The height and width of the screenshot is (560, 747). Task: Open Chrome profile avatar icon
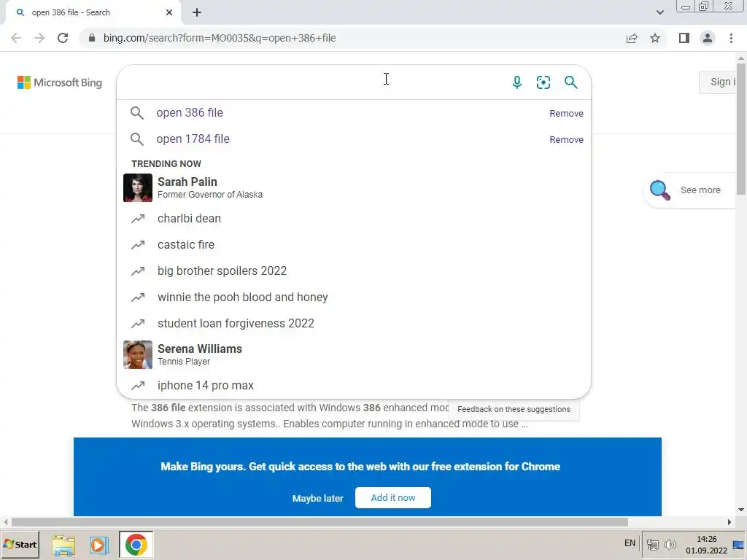[x=708, y=38]
